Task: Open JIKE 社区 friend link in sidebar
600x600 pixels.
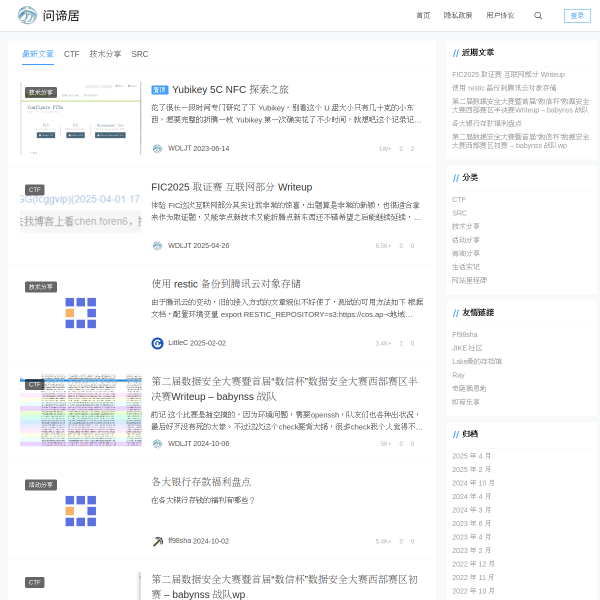Action: pos(467,348)
